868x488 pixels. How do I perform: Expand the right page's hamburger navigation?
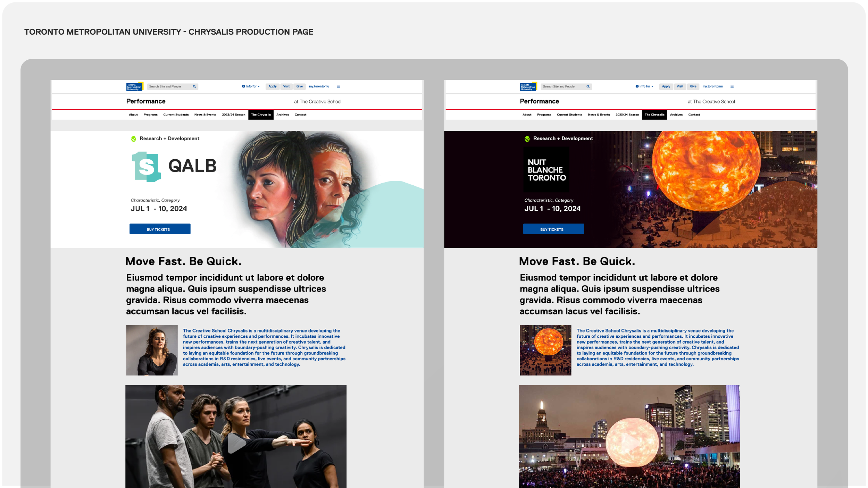click(732, 86)
